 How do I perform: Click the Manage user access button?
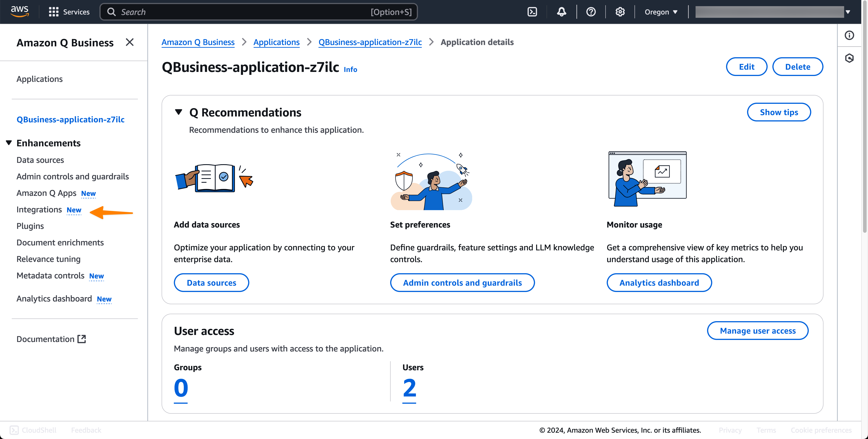point(757,331)
